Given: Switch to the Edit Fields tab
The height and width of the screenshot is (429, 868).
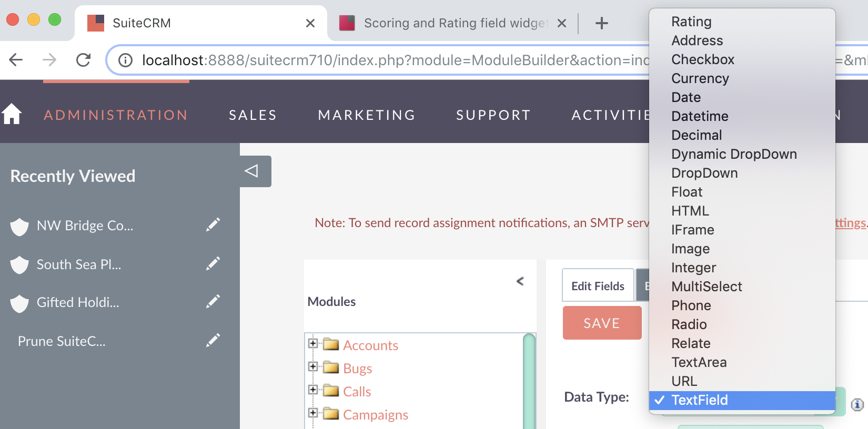Looking at the screenshot, I should coord(598,285).
